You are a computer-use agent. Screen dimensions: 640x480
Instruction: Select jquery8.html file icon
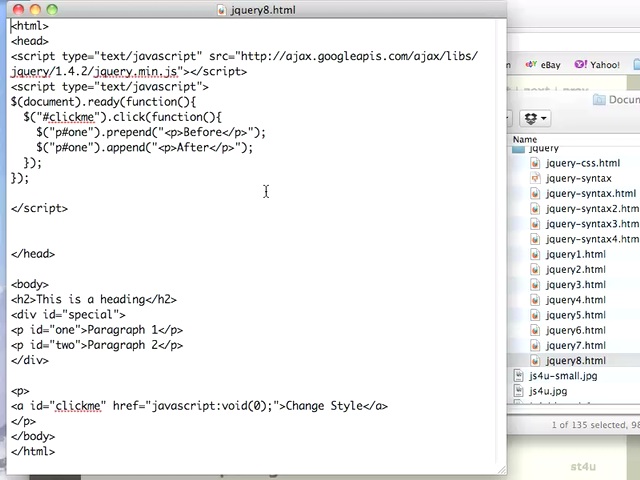[535, 361]
